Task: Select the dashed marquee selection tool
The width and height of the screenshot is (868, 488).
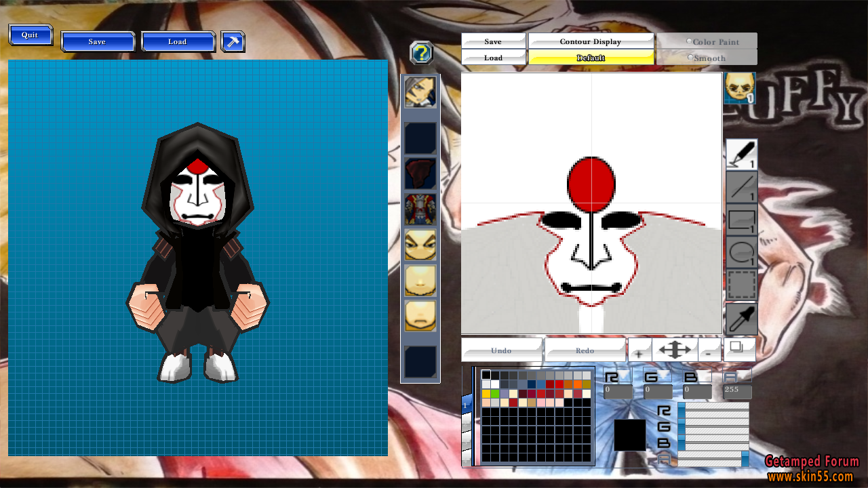Action: [x=741, y=285]
